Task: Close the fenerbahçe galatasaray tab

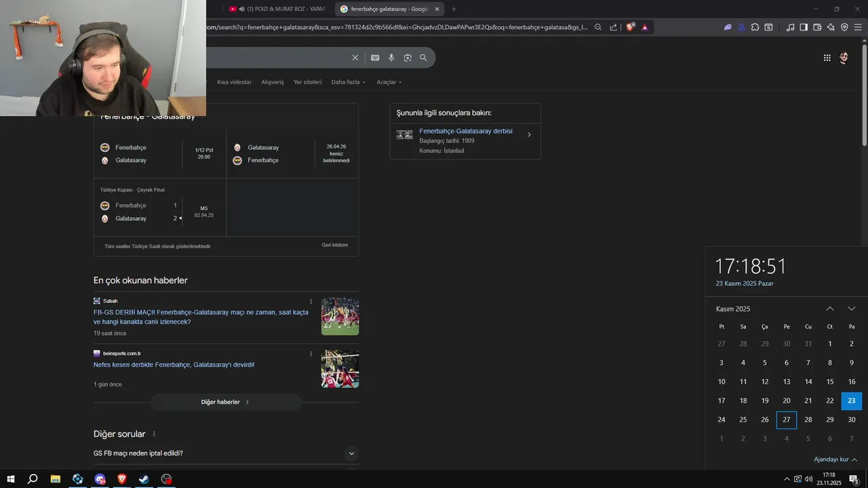Action: click(x=437, y=9)
